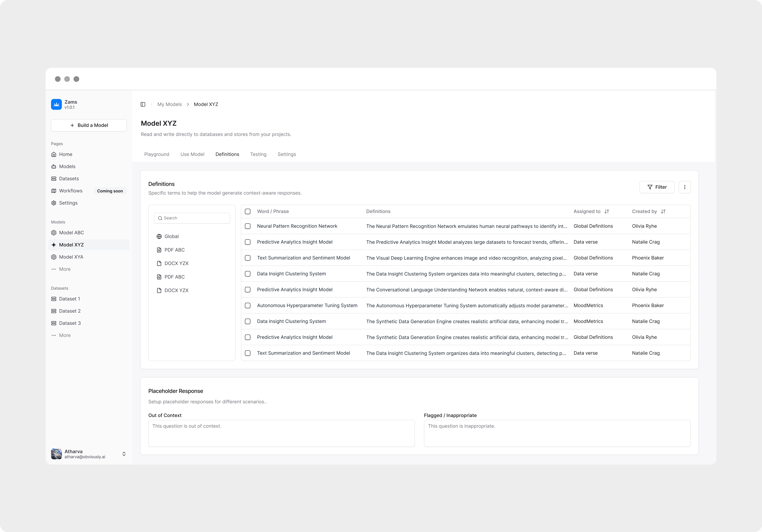Click the Dataset 1 database icon
Screen dimensions: 762x532
coord(54,299)
